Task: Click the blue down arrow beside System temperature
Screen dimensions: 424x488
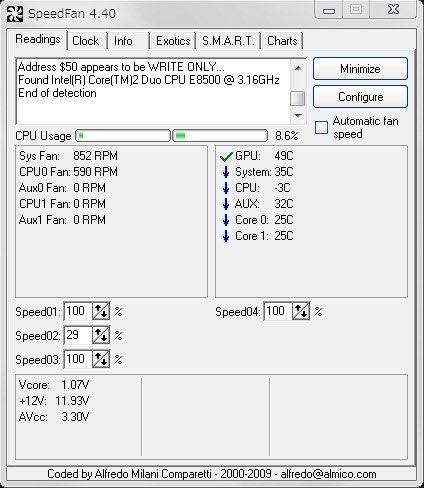Action: tap(226, 172)
